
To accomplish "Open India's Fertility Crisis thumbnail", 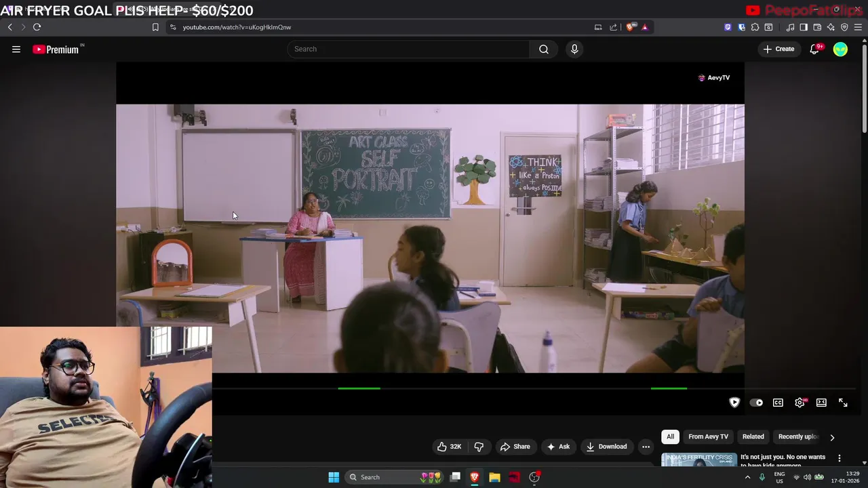I will coord(699,460).
